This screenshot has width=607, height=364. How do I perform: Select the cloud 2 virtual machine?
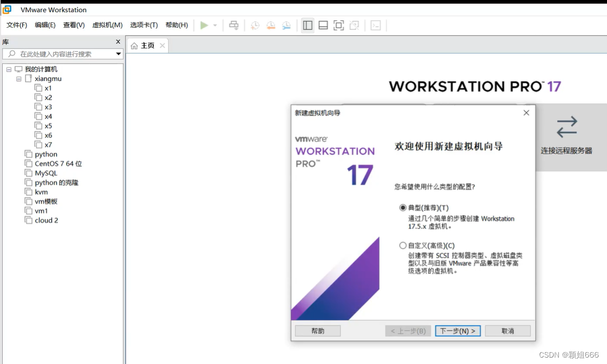[x=46, y=220]
